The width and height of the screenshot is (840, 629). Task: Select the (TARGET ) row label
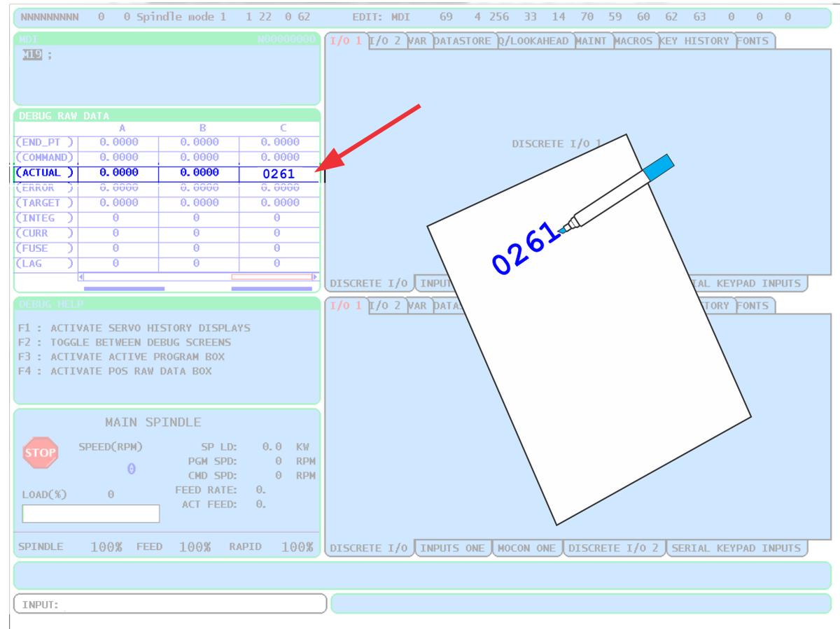(x=45, y=203)
